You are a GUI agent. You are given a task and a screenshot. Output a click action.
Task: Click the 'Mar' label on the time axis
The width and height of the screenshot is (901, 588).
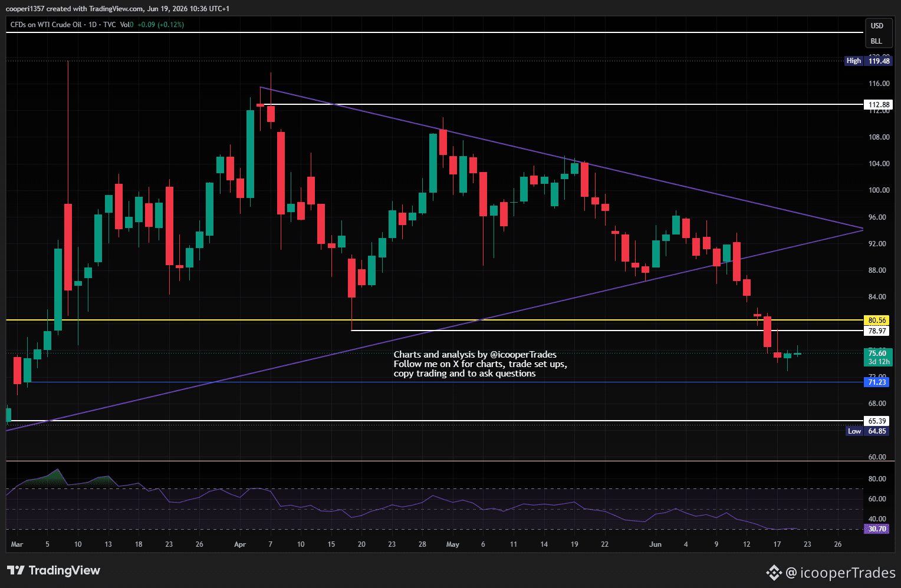click(17, 544)
